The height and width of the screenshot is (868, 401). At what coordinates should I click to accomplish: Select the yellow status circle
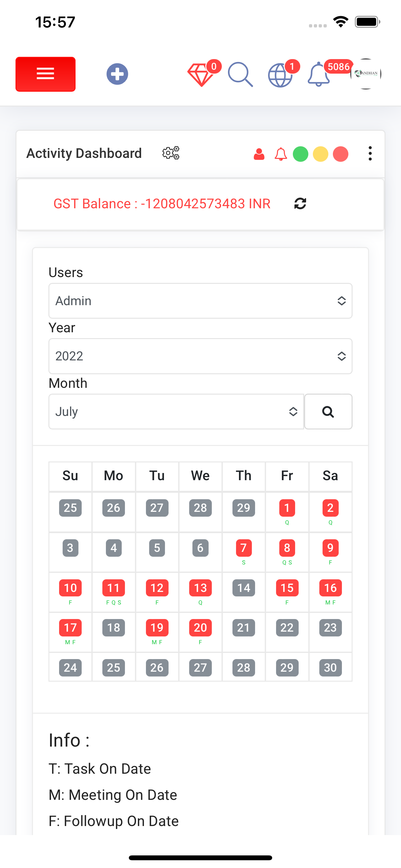click(x=321, y=154)
